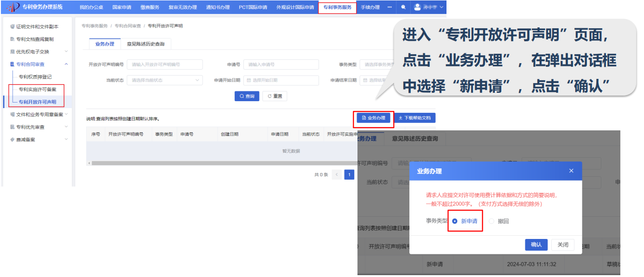Click the search magnifier icon in top bar
The image size is (644, 277).
click(x=403, y=7)
